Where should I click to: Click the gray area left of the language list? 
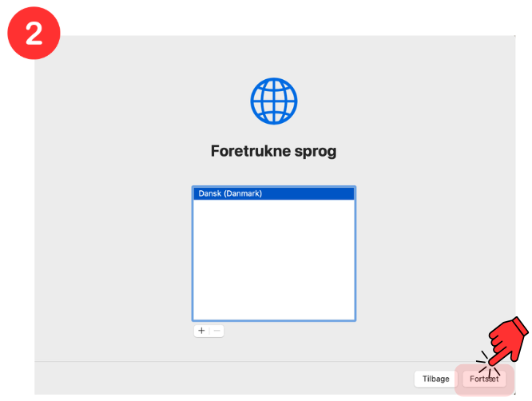[112, 256]
